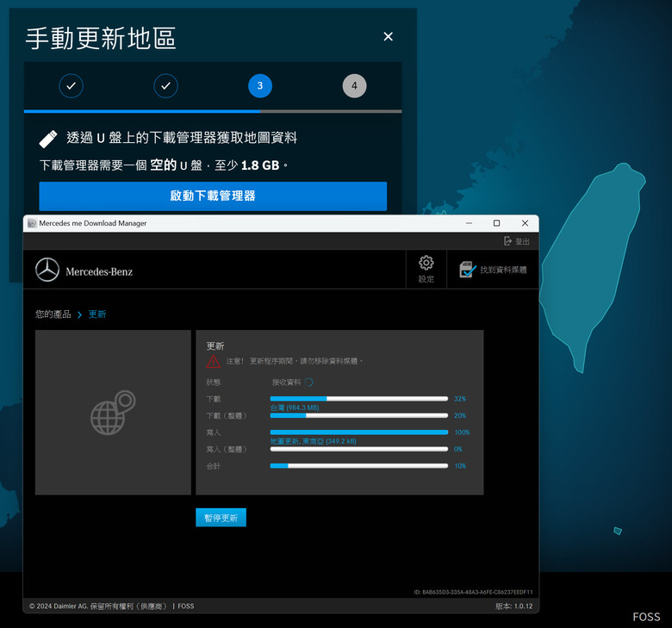The width and height of the screenshot is (672, 628).
Task: Click 10% total percentage value
Action: click(x=460, y=466)
